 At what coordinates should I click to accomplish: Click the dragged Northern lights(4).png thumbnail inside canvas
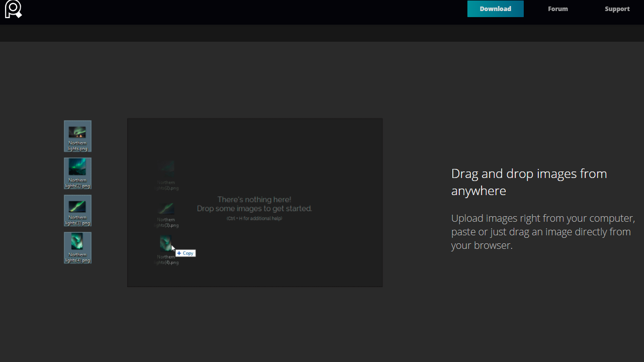(166, 243)
